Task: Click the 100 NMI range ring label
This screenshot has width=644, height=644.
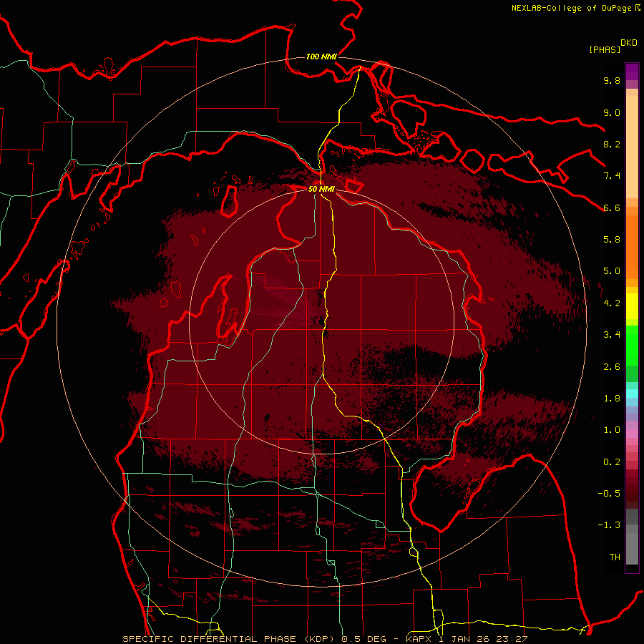Action: coord(321,57)
